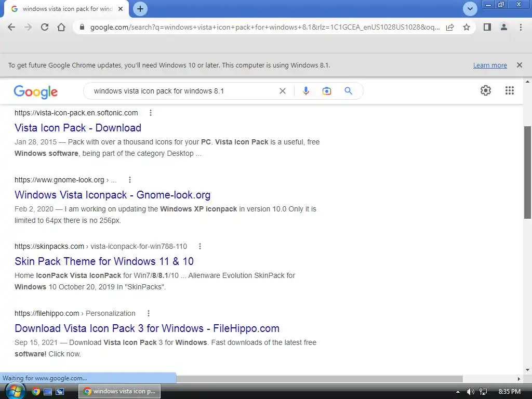Select the windows vista icon pack tab

(x=66, y=9)
